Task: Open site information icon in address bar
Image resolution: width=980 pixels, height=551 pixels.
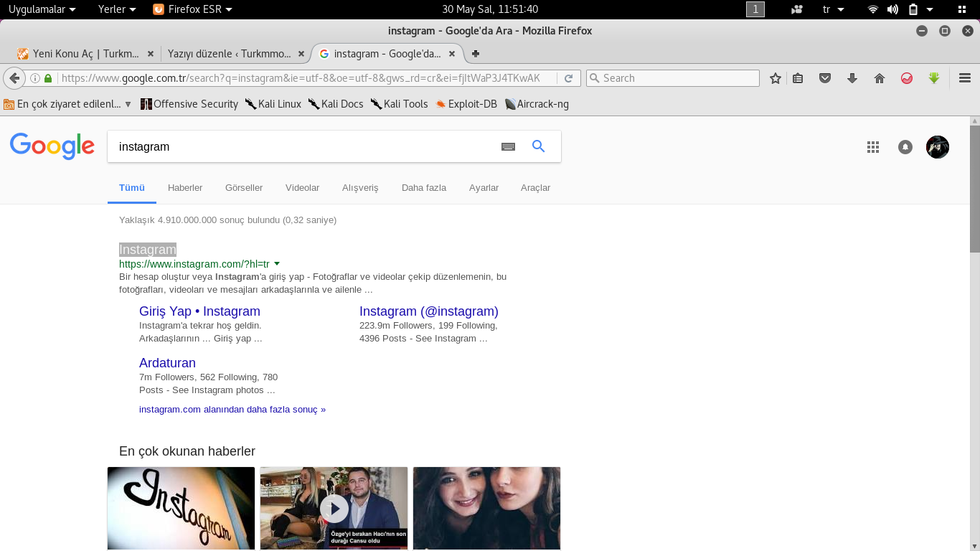Action: click(x=35, y=78)
